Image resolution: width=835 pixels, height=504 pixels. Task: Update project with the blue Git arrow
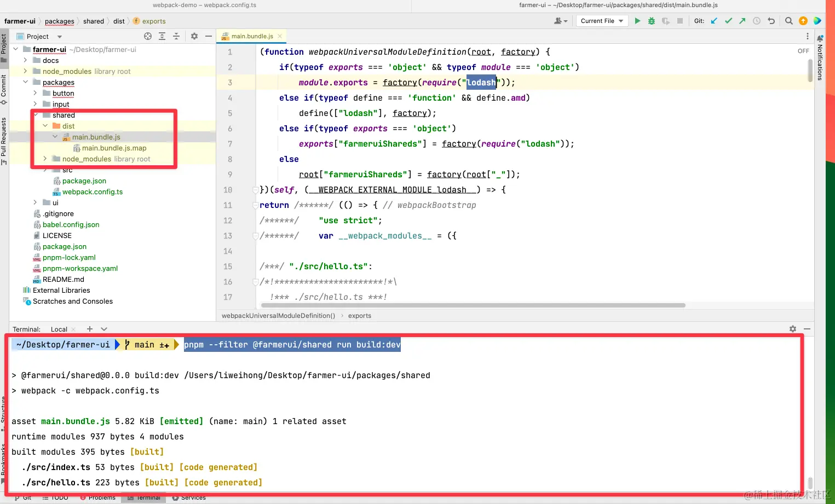pos(714,21)
